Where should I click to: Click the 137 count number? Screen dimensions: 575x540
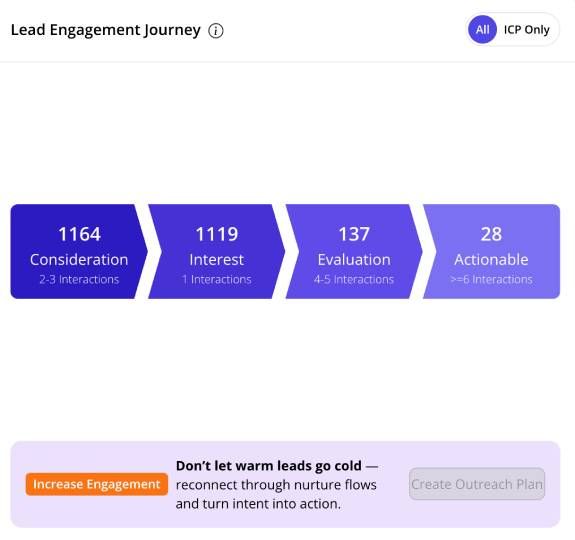(354, 234)
